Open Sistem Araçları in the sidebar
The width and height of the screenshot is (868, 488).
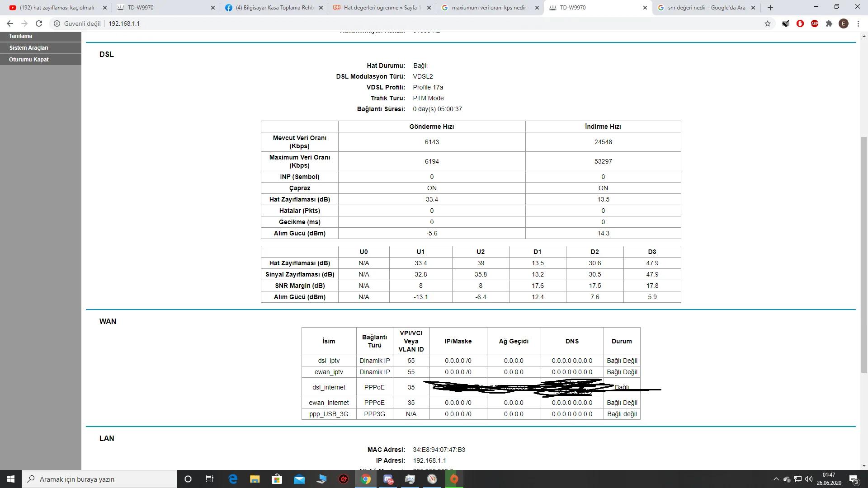point(28,48)
